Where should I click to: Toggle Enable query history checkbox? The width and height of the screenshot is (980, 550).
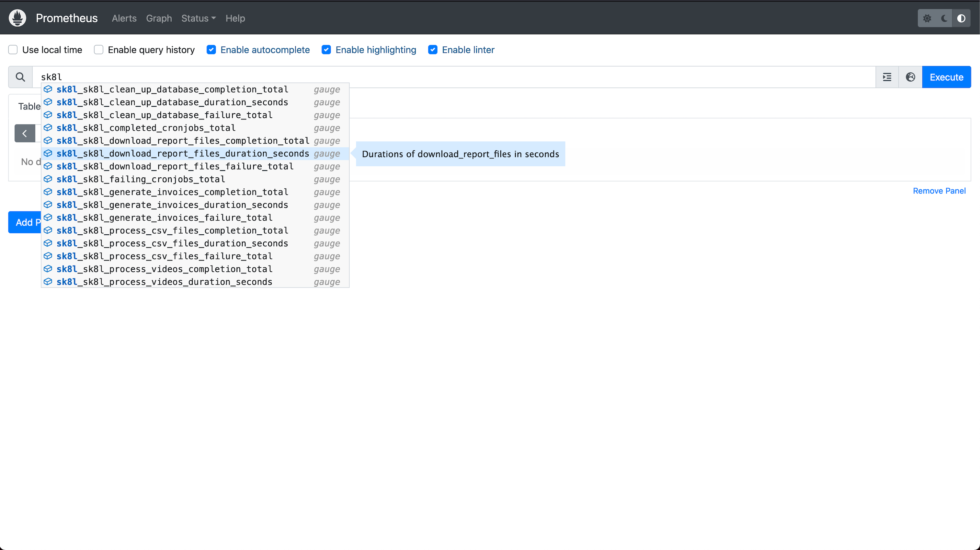click(x=99, y=50)
